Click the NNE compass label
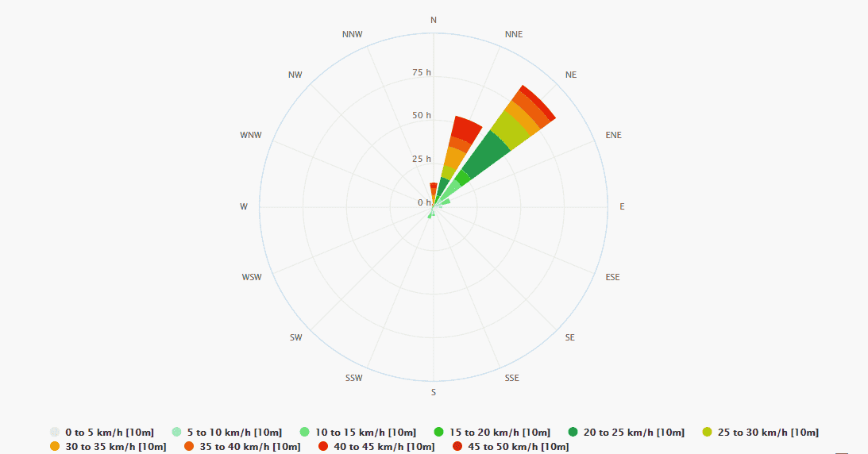Image resolution: width=868 pixels, height=454 pixels. point(514,34)
